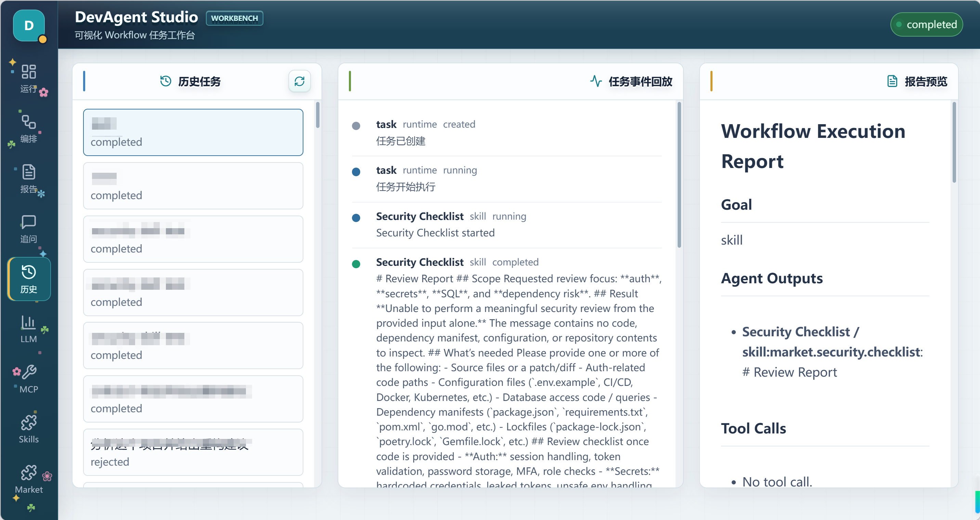Open the 报告 reports sidebar section
Screen dimensions: 980x520
pos(28,179)
